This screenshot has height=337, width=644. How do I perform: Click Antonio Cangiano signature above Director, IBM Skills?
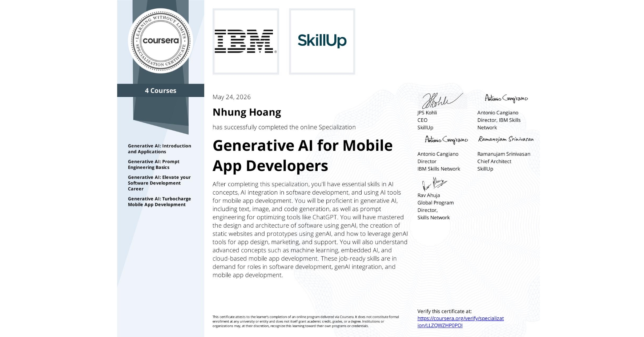(x=506, y=98)
